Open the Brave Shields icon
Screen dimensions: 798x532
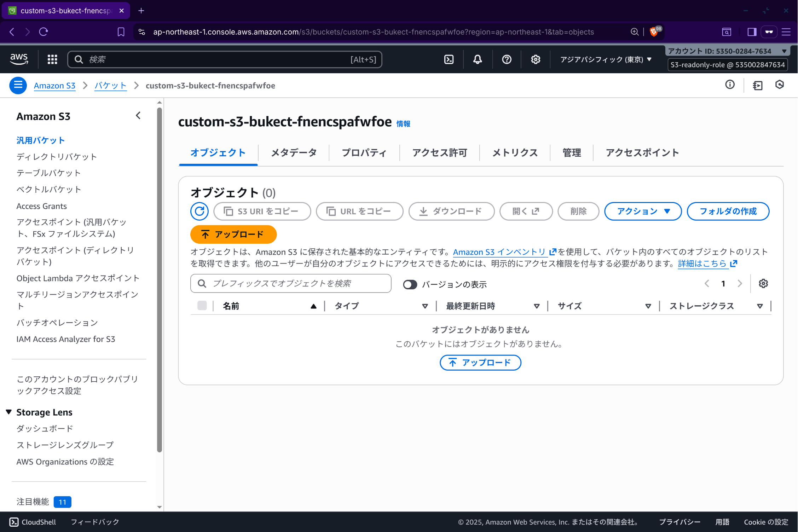(x=654, y=32)
